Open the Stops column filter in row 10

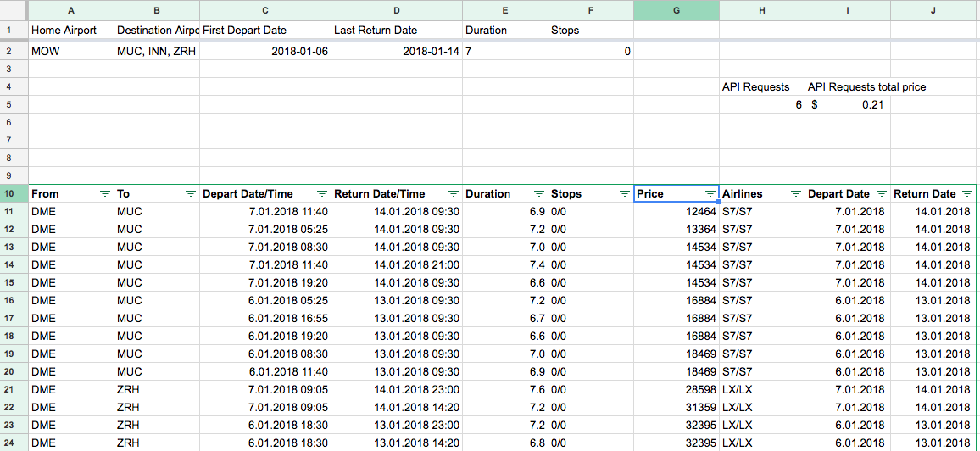tap(625, 194)
